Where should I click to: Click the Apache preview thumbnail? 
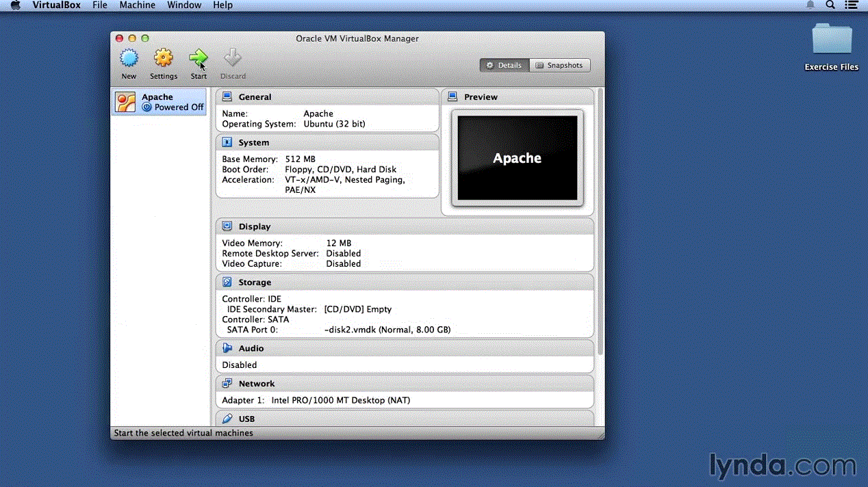518,158
